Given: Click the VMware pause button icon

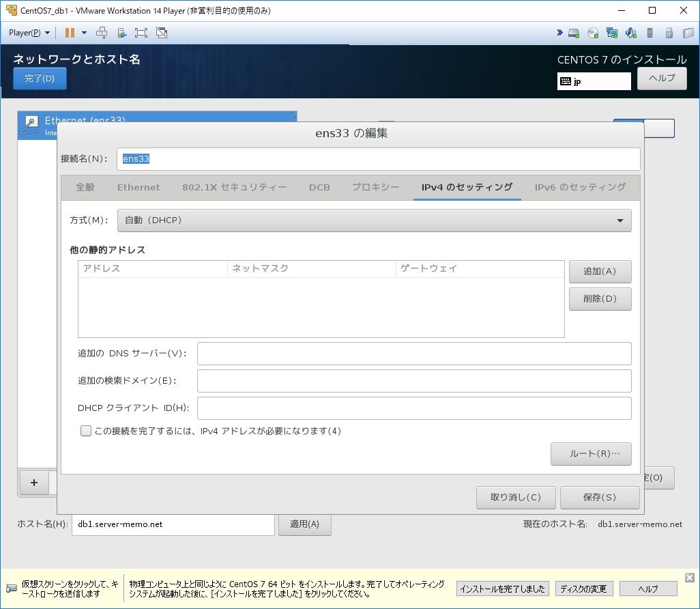Looking at the screenshot, I should click(x=70, y=33).
